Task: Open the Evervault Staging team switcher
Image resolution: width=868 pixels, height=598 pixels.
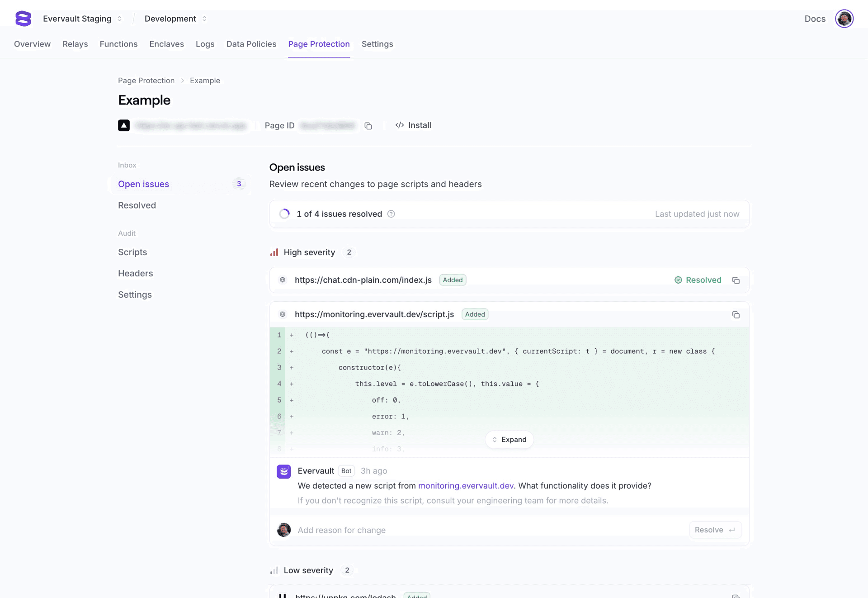Action: tap(82, 19)
